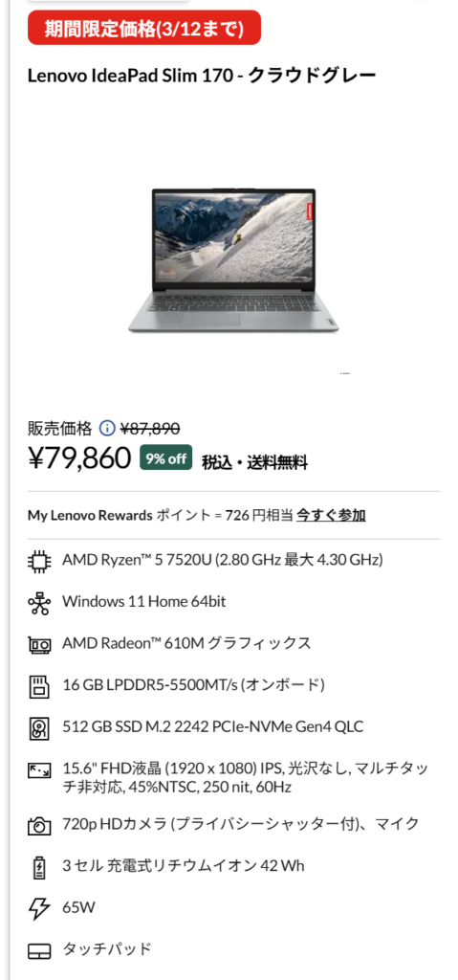Click the SSD storage drive icon
458x980 pixels.
39,728
